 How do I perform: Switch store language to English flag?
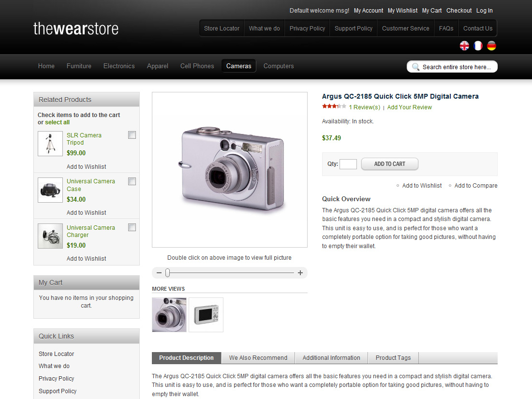(x=464, y=45)
